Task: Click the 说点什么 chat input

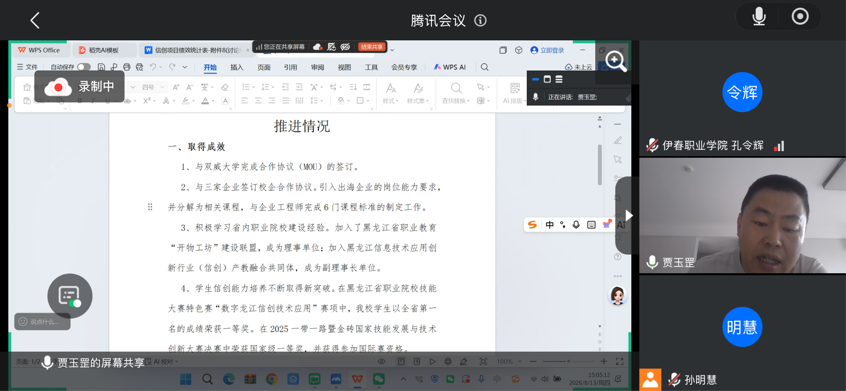Action: [43, 321]
